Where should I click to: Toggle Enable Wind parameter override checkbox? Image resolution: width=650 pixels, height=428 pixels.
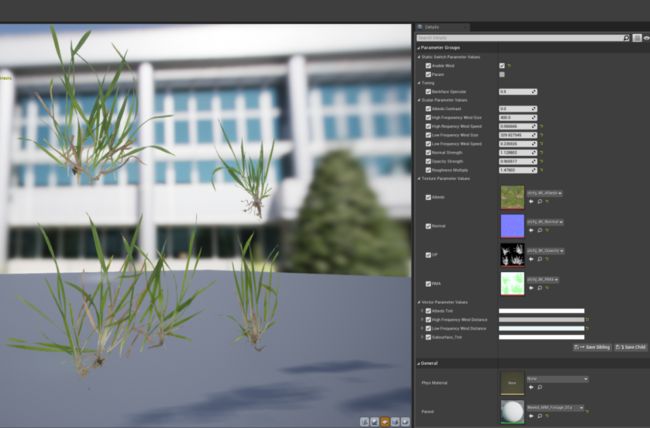428,66
